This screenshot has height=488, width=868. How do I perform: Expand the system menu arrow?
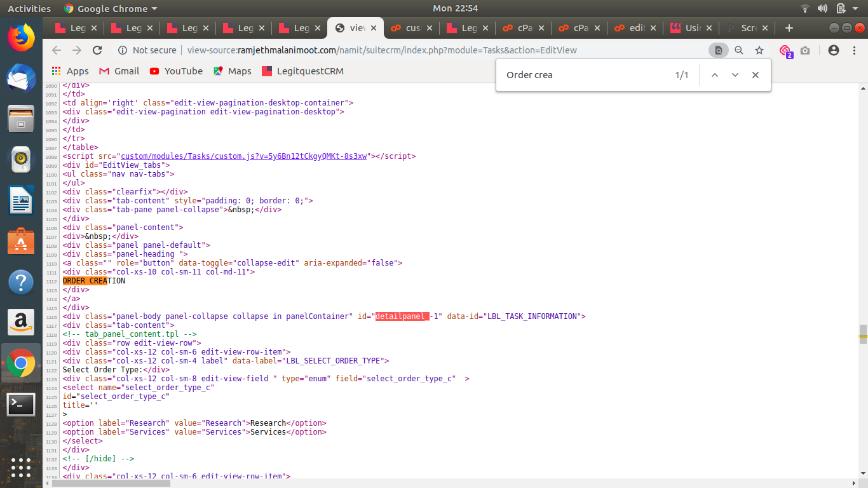855,8
